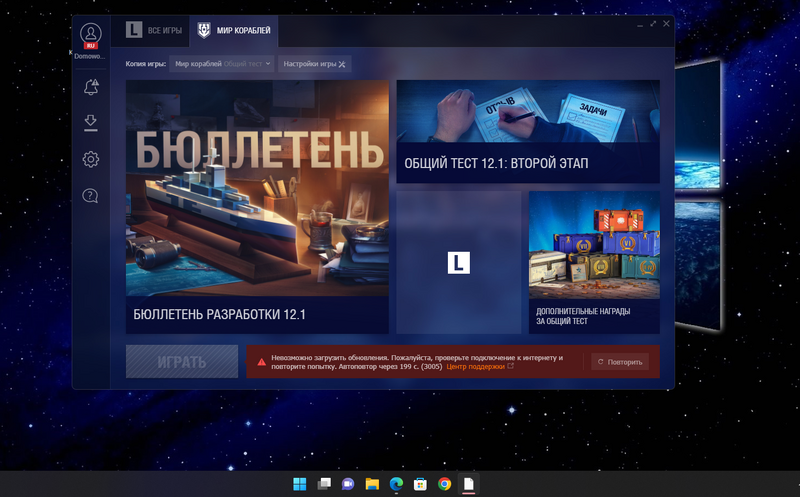Click the Повторить retry button
This screenshot has width=800, height=497.
point(620,362)
